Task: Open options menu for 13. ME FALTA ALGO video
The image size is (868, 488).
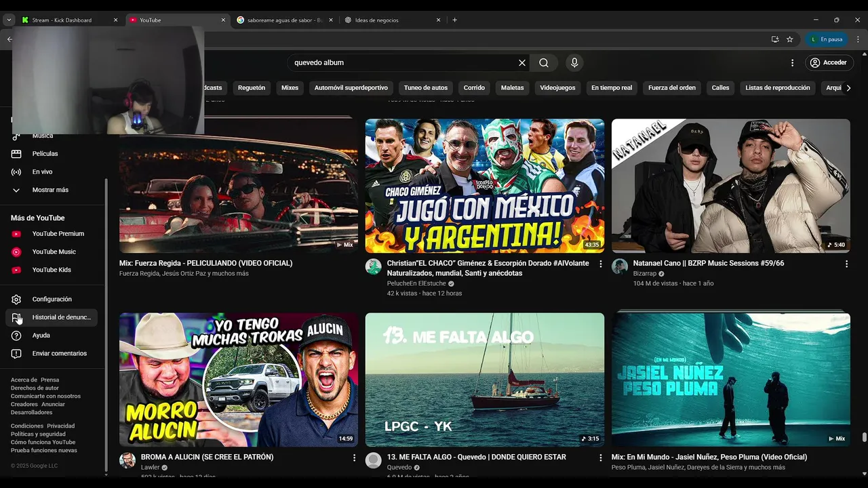Action: point(600,457)
